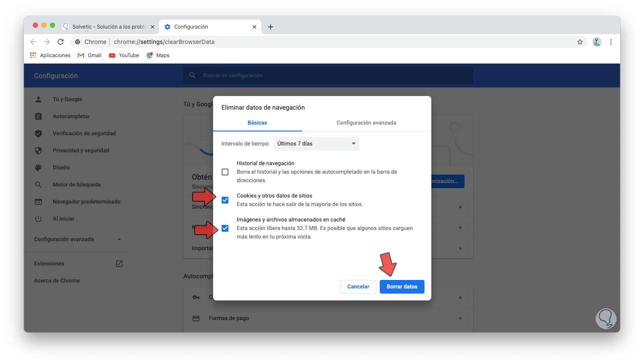Open the Chrome profile avatar icon
644x364 pixels.
(x=597, y=42)
